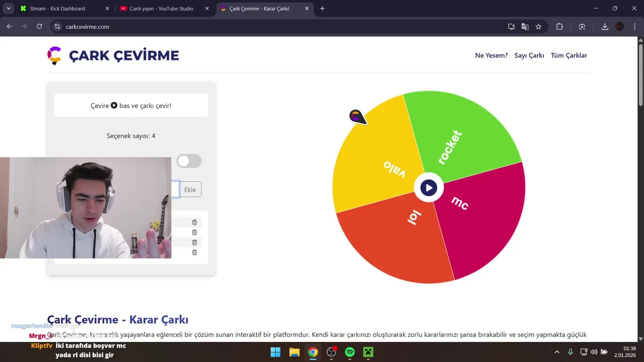Click the microphone tray icon
Viewport: 644px width, 362px height.
tap(571, 352)
